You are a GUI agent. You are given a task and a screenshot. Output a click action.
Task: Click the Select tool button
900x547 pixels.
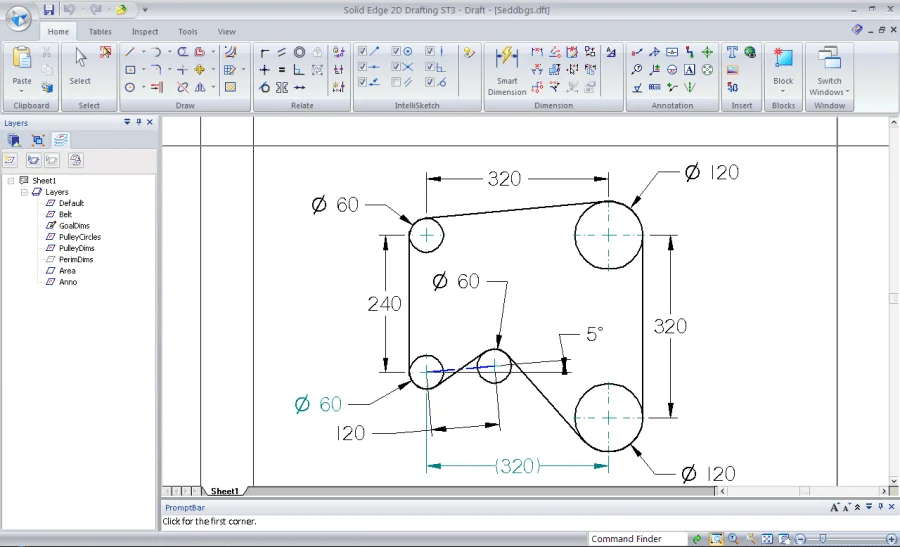pos(80,67)
